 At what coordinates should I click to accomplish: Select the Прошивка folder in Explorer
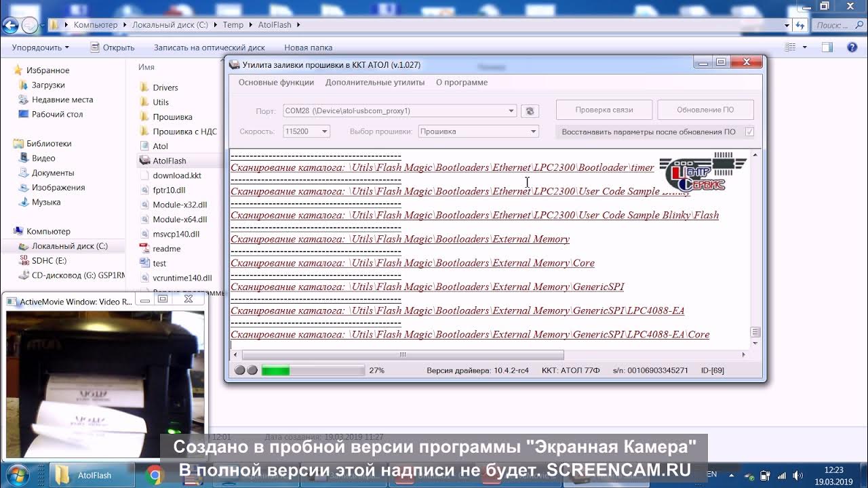coord(172,117)
